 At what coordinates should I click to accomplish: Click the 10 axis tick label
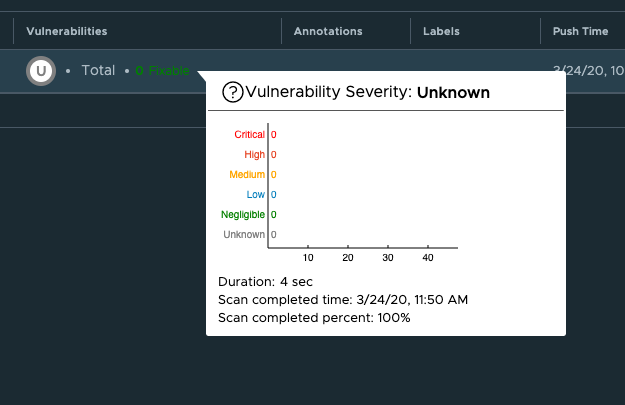[x=308, y=258]
